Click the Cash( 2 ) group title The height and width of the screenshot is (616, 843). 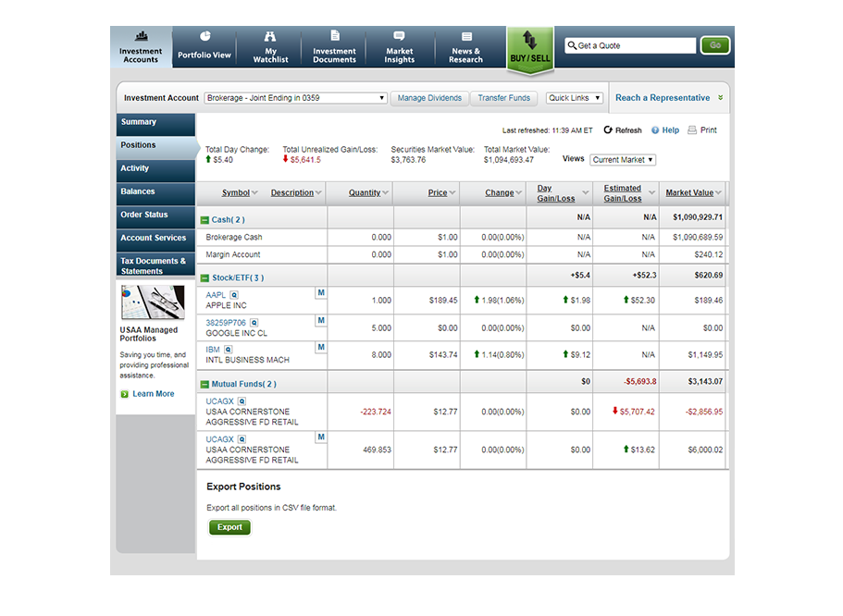pyautogui.click(x=228, y=220)
